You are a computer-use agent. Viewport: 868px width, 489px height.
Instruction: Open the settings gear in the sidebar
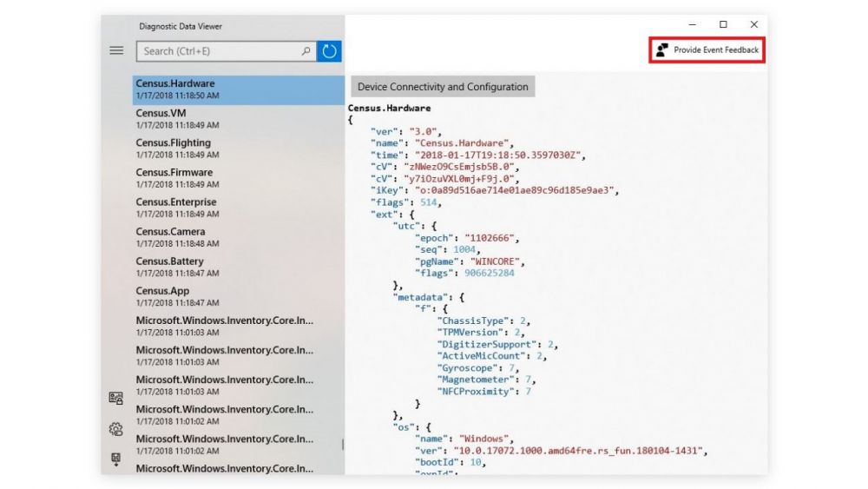(x=115, y=429)
